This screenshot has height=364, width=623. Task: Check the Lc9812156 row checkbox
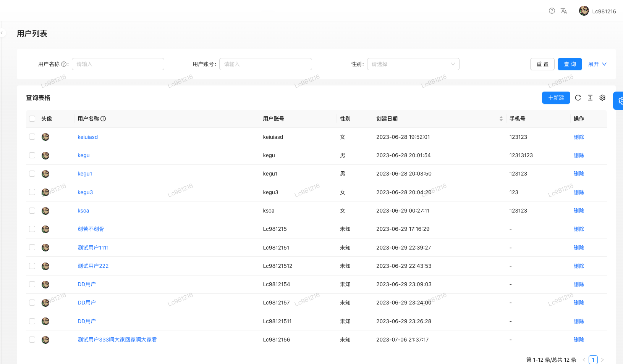click(x=32, y=340)
